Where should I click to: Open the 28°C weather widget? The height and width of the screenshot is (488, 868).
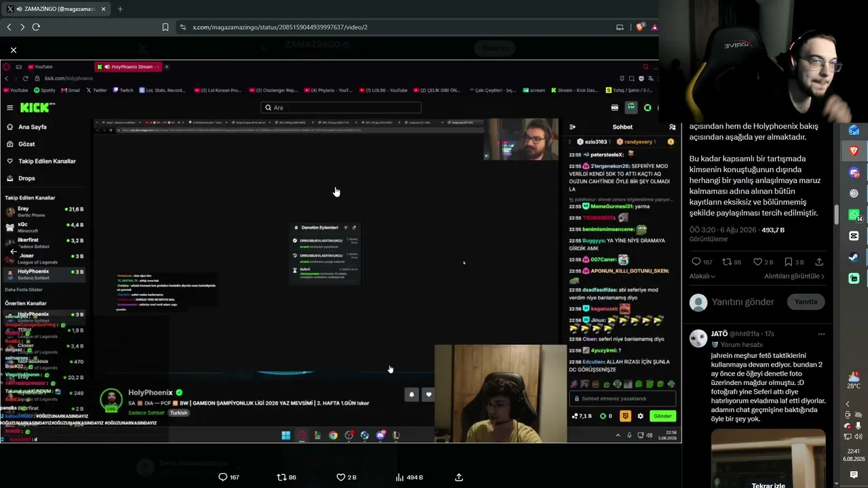coord(854,380)
